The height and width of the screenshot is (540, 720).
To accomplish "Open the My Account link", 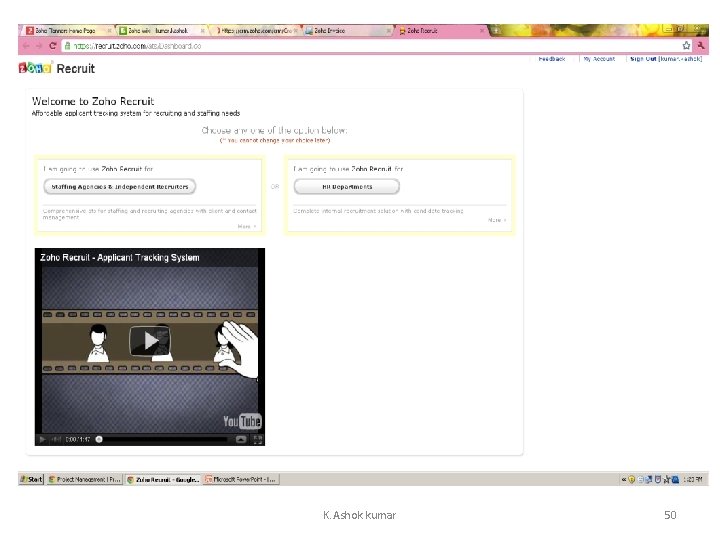I will [x=599, y=59].
